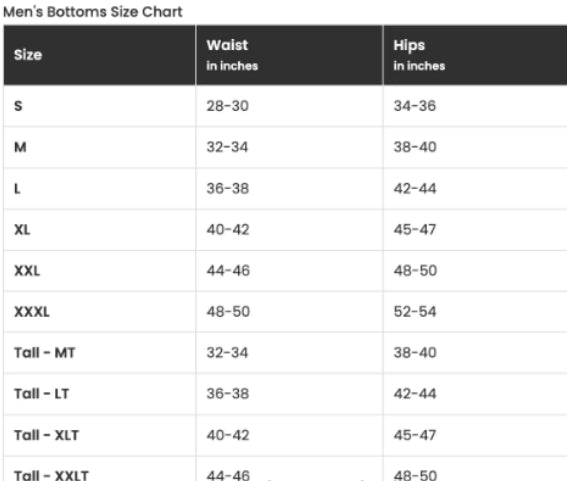Click the XL size row label
The image size is (567, 481).
(22, 230)
